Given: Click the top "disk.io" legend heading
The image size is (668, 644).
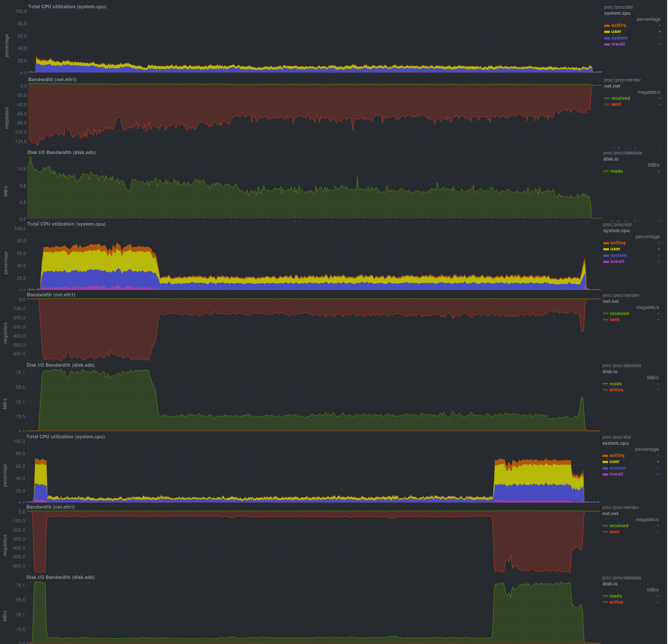Looking at the screenshot, I should 611,159.
